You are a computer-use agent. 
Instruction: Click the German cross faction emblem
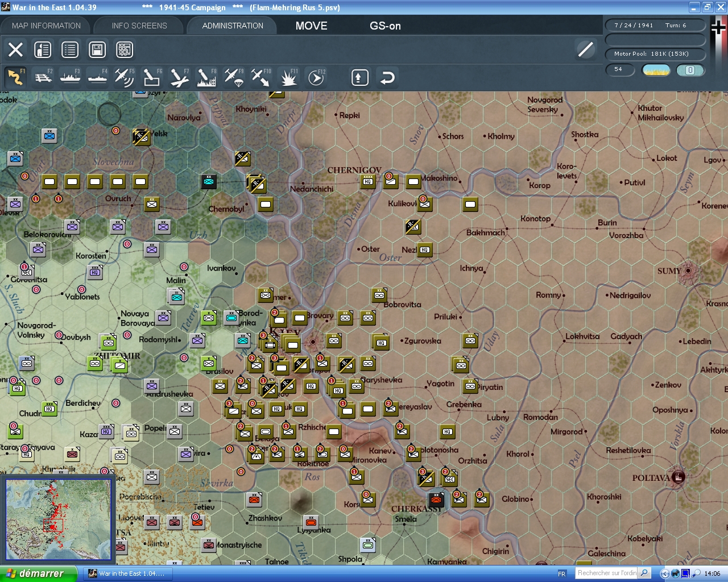point(719,28)
